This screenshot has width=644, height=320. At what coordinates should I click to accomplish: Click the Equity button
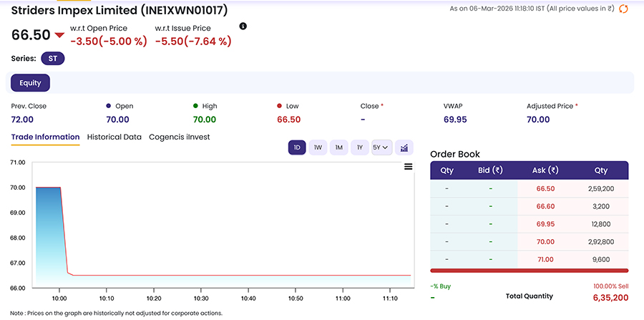point(30,83)
